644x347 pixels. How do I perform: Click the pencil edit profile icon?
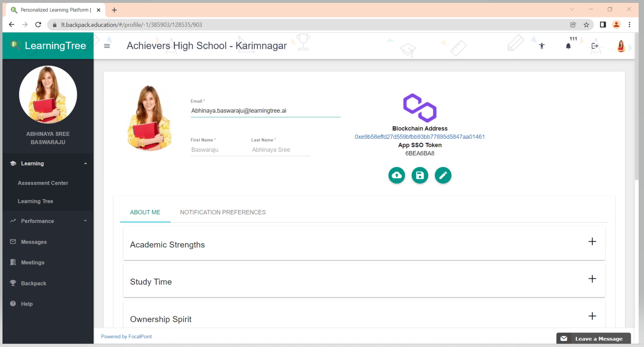pyautogui.click(x=443, y=176)
